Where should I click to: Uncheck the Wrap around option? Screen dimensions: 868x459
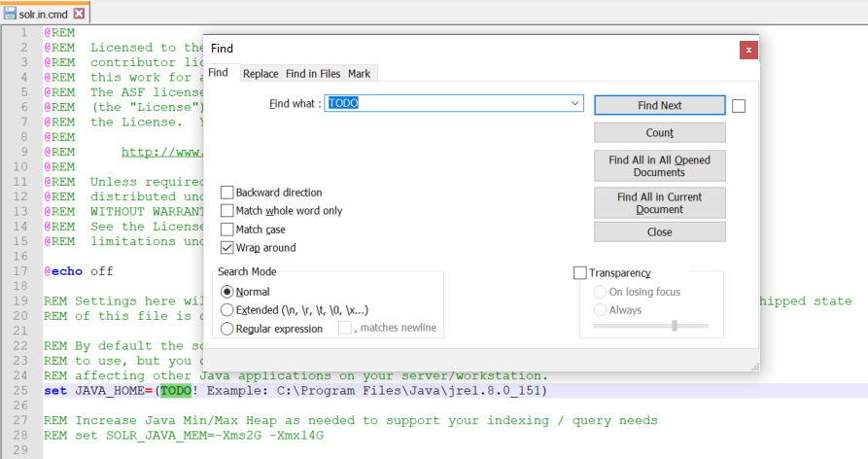click(227, 248)
